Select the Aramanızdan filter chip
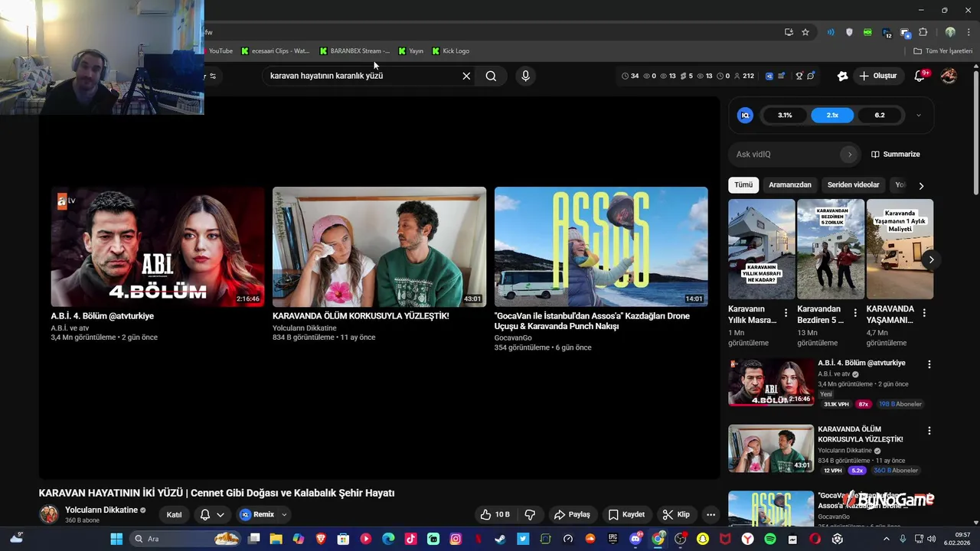Image resolution: width=980 pixels, height=551 pixels. pyautogui.click(x=790, y=185)
